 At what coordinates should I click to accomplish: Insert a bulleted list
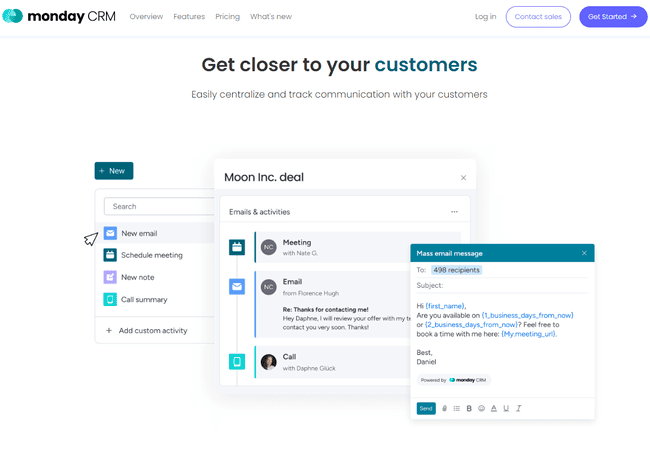456,408
